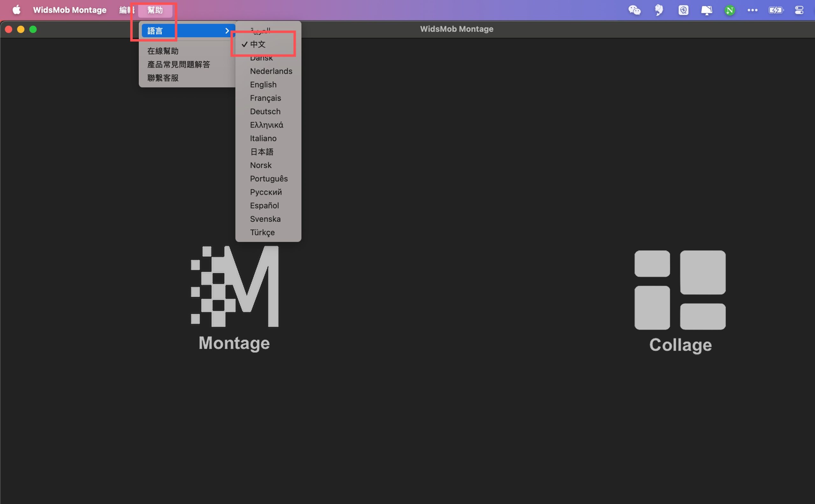Open the Collage mode icon
815x504 pixels.
[680, 290]
